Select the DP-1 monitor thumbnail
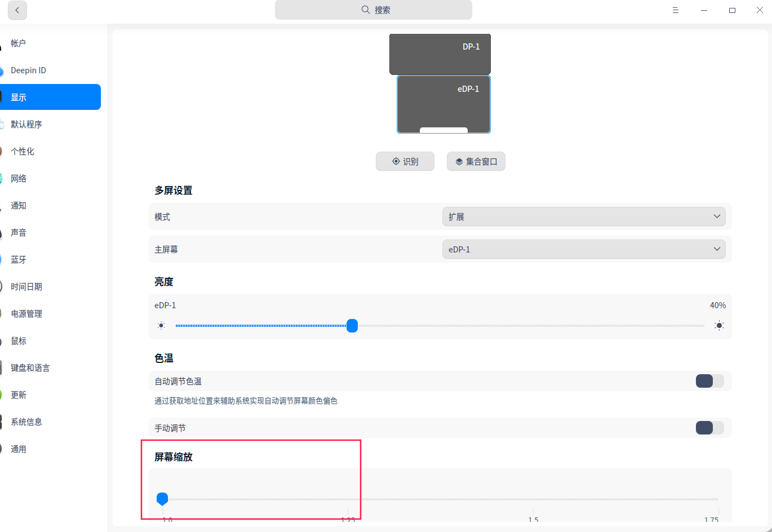This screenshot has width=772, height=532. coord(440,54)
